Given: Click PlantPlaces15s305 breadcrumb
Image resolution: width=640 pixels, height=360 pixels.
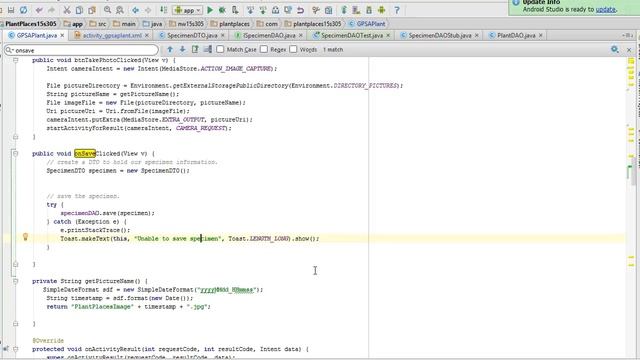Looking at the screenshot, I should click(x=31, y=24).
